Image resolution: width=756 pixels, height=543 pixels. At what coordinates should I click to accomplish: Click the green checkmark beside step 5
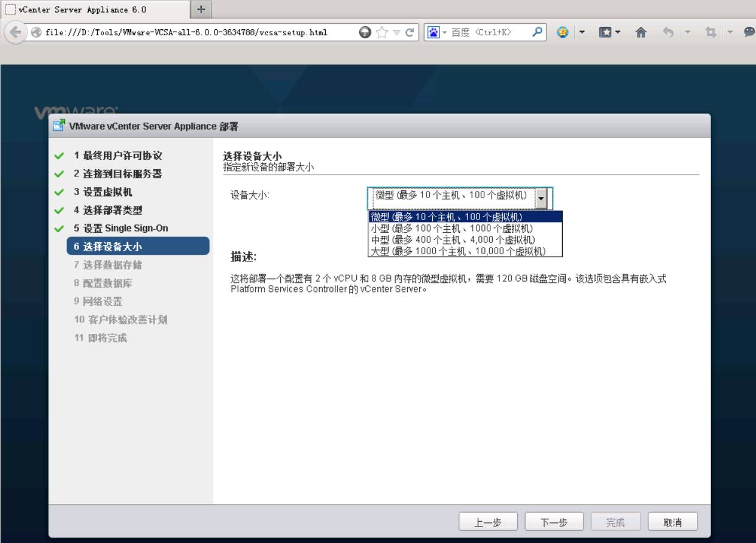pos(58,229)
